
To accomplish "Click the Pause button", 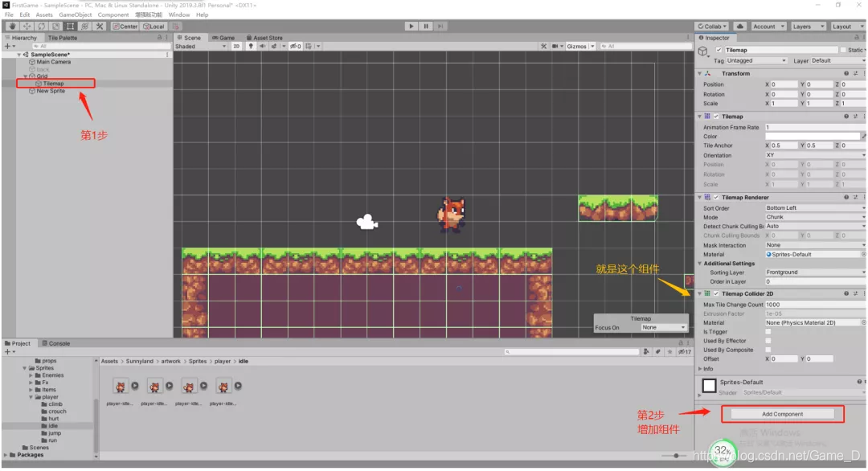I will pos(426,26).
